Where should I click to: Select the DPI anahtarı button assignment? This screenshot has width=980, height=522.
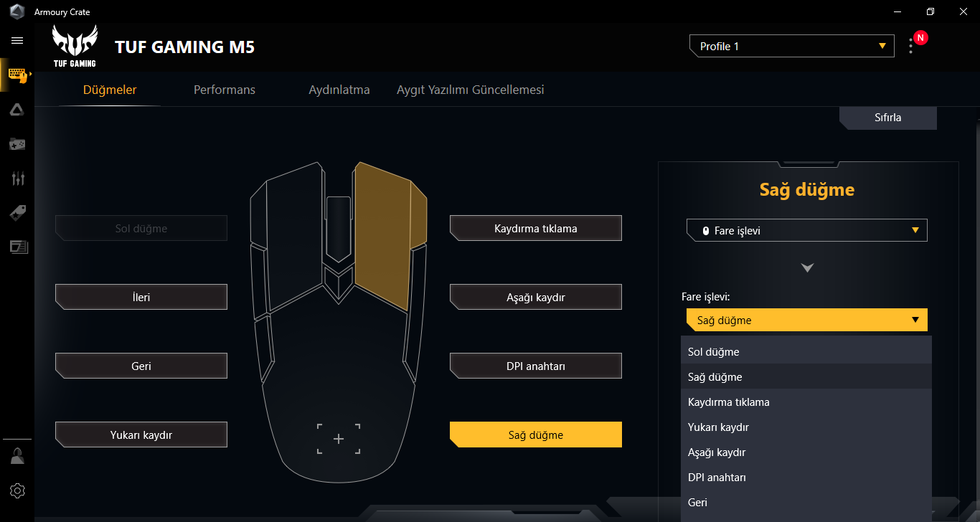[536, 366]
